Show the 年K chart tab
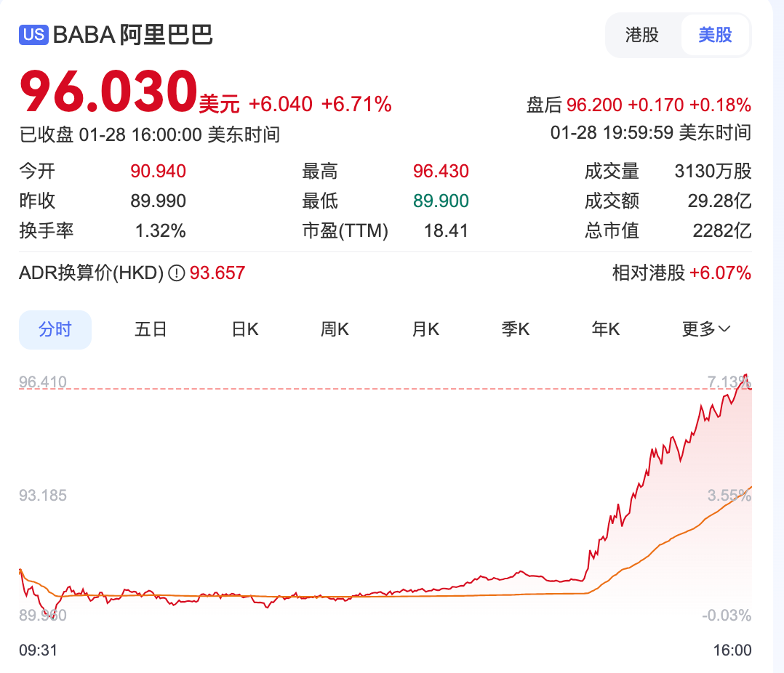 pyautogui.click(x=606, y=329)
